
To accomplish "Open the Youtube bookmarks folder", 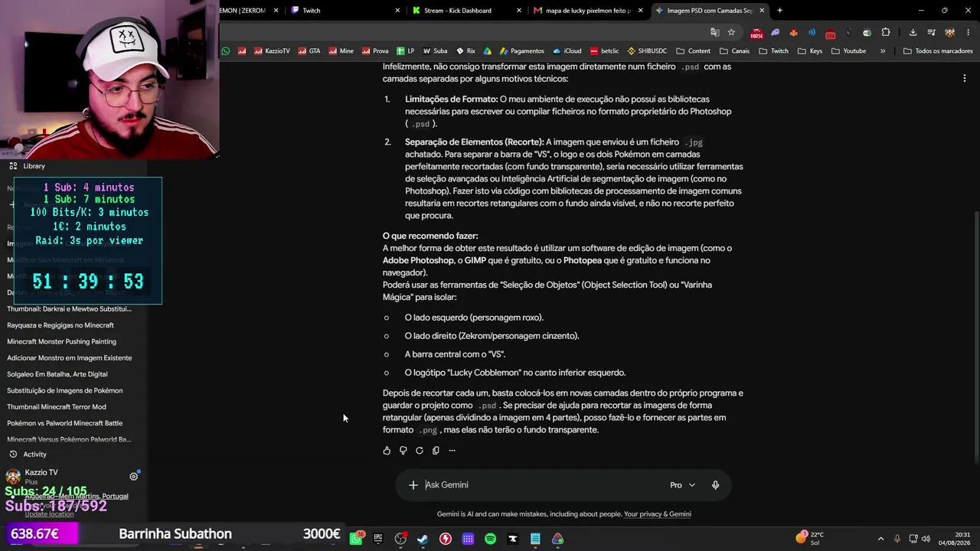I will [x=848, y=51].
